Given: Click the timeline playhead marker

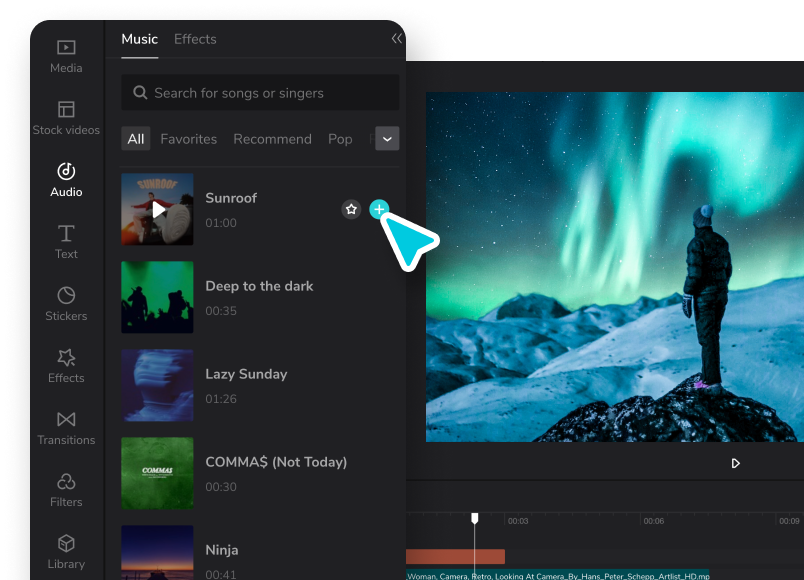Looking at the screenshot, I should (475, 518).
